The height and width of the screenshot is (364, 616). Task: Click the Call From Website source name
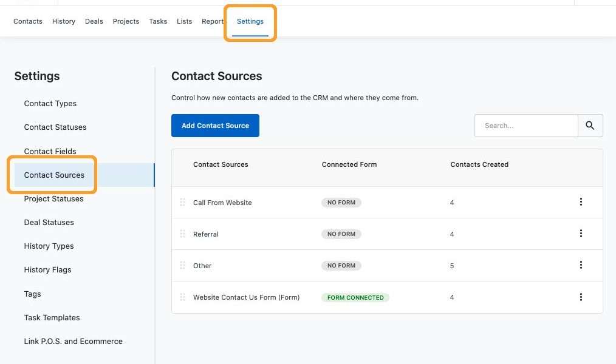pyautogui.click(x=222, y=203)
